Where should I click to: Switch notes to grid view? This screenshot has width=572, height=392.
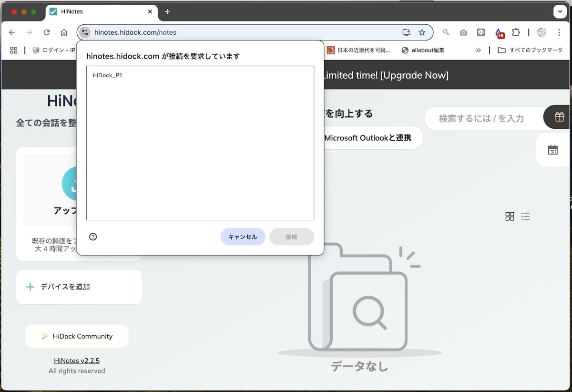510,216
